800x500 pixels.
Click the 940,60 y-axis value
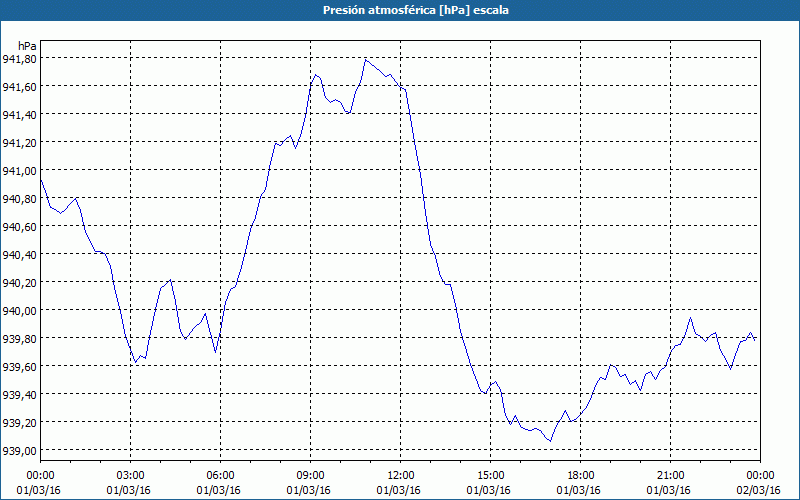pos(20,227)
